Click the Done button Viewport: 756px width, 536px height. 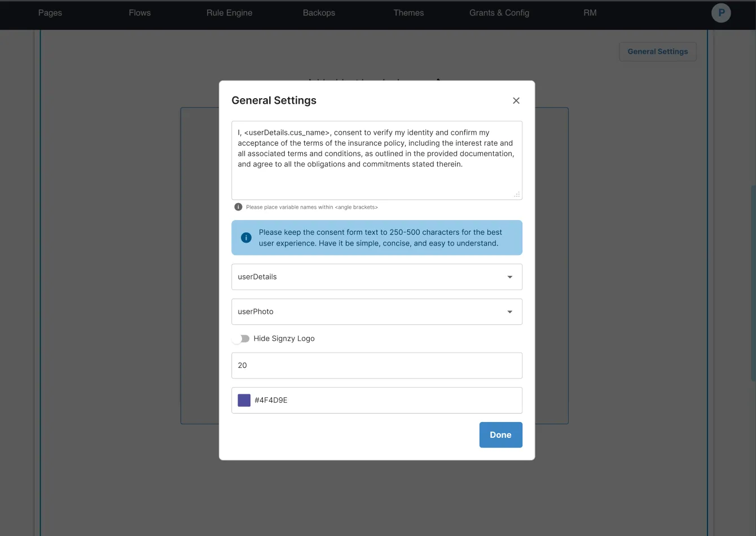point(501,435)
